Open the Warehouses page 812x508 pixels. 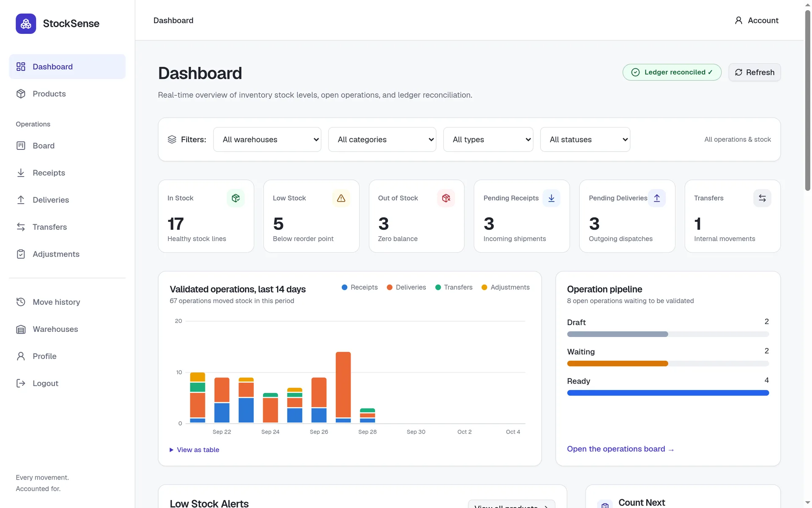pos(67,329)
